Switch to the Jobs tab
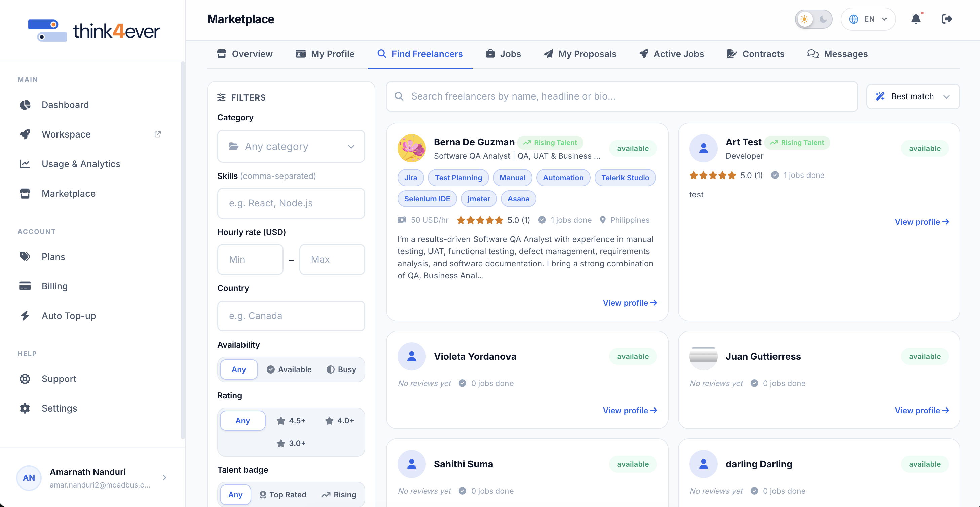The width and height of the screenshot is (980, 507). point(503,54)
